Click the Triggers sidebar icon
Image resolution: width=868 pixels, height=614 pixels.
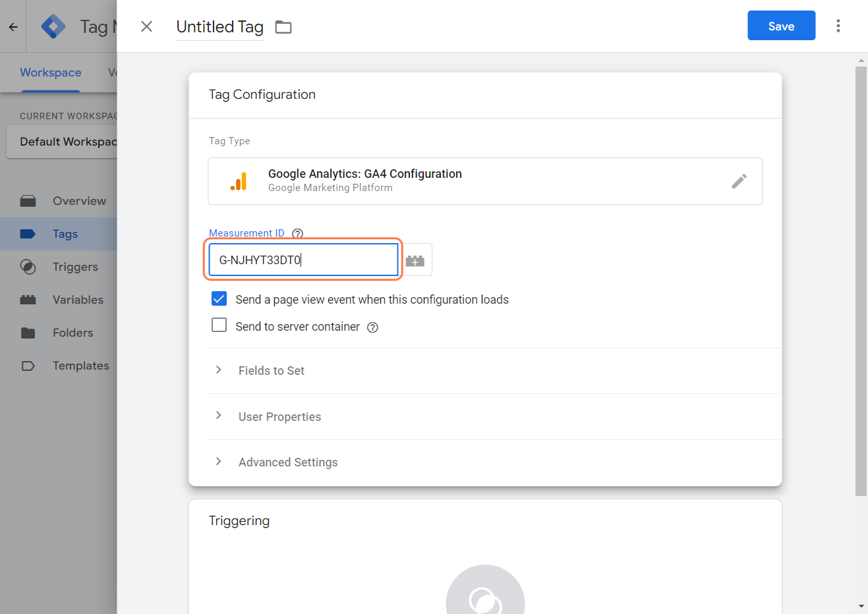[x=28, y=267]
